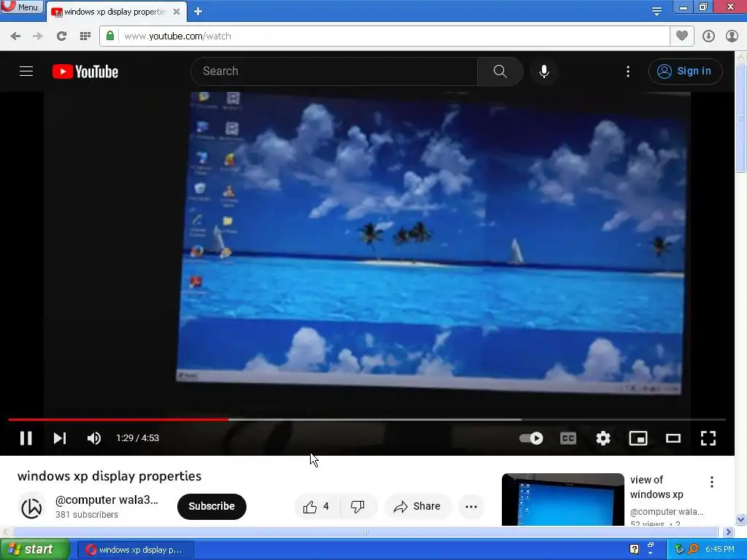Click the windows xp display properties heading
The width and height of the screenshot is (747, 560).
109,476
